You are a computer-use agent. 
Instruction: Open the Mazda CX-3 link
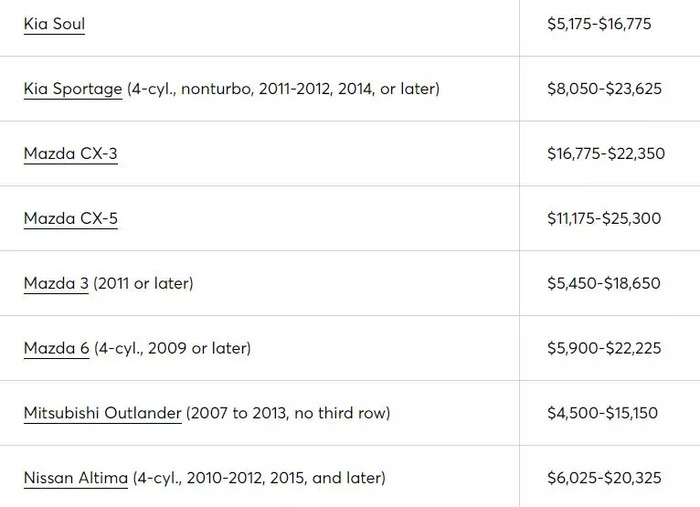click(70, 153)
